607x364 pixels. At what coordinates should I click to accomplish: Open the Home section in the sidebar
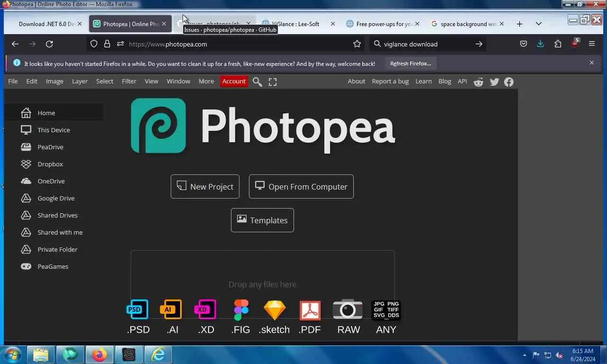(x=54, y=113)
